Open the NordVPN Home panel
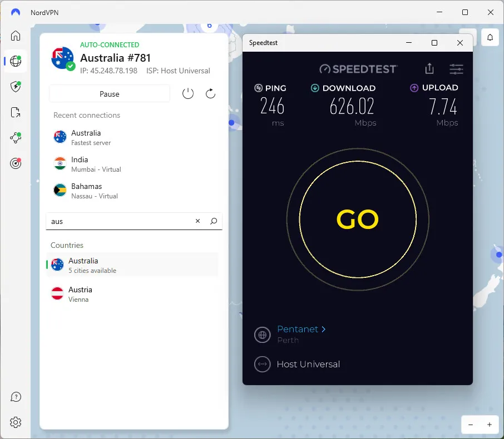 15,36
